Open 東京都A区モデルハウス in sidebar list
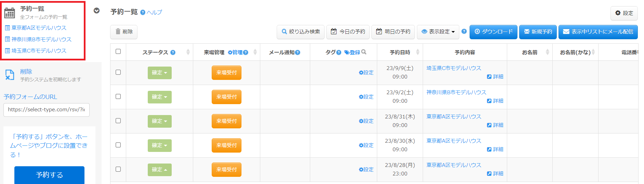Viewport: 644px width, 184px height. click(39, 28)
